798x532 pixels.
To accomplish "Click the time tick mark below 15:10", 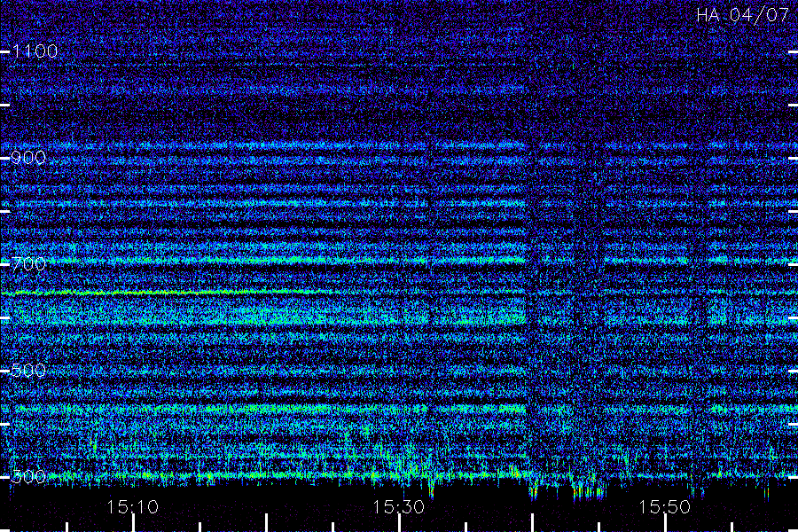I will [133, 523].
